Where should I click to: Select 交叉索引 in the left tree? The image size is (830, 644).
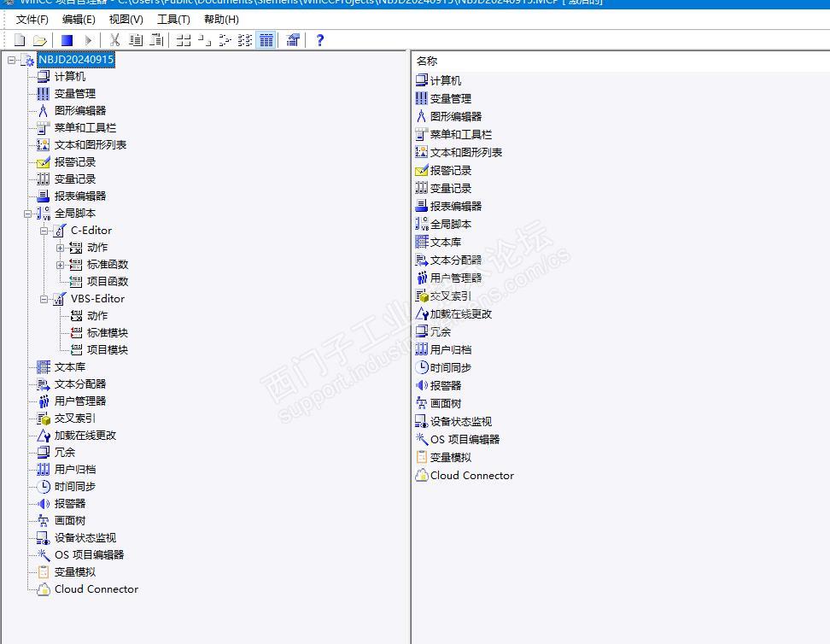click(75, 418)
